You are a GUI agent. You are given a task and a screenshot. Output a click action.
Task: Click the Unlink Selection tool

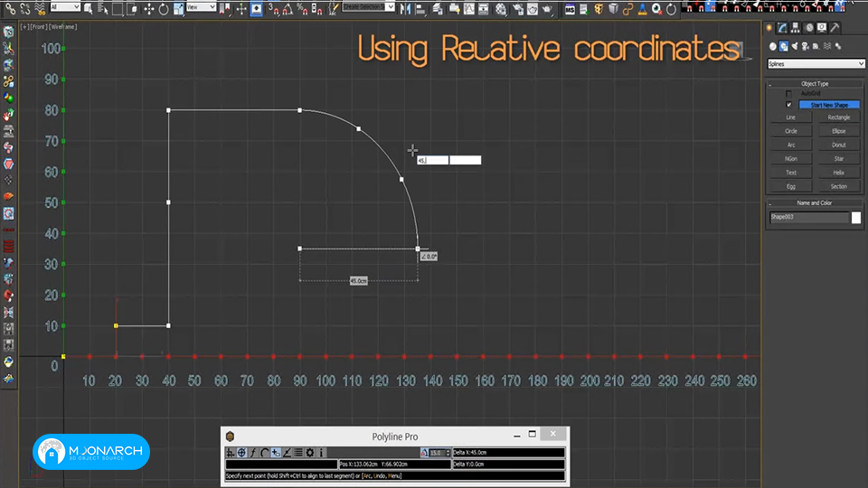pos(25,8)
